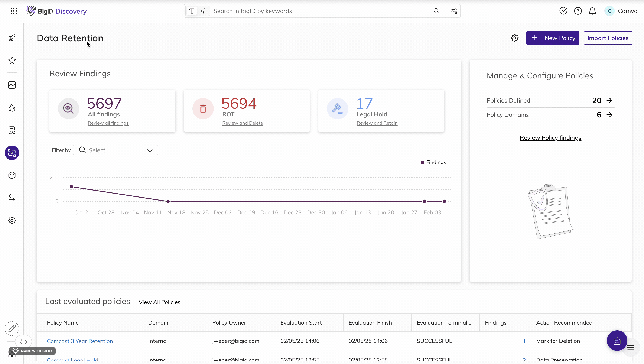This screenshot has width=644, height=364.
Task: Click the analytics graph icon in sidebar
Action: 12,85
